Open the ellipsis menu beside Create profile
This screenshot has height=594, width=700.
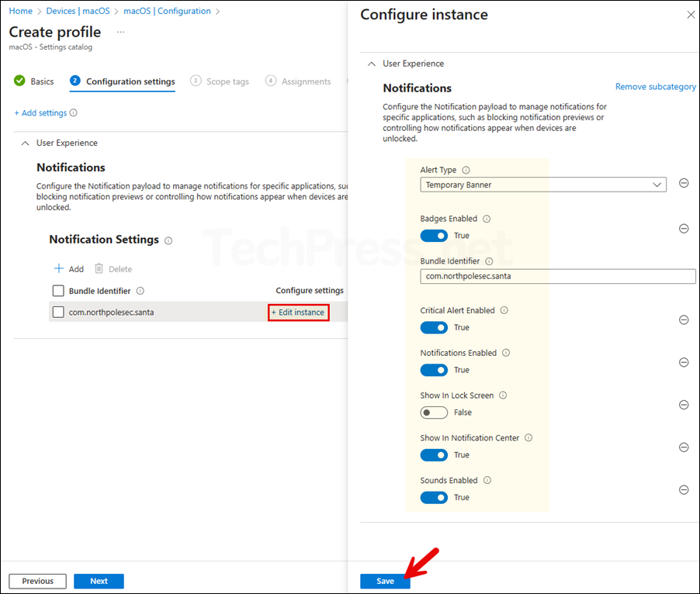[120, 32]
